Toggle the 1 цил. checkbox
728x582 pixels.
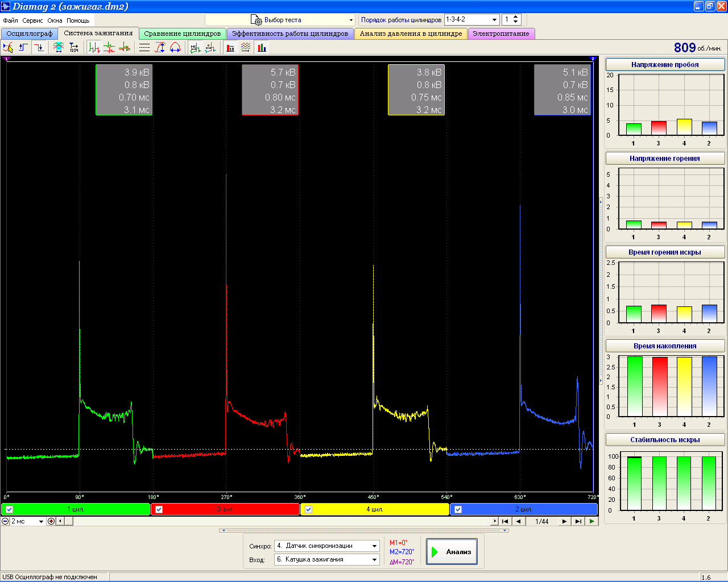pos(9,509)
